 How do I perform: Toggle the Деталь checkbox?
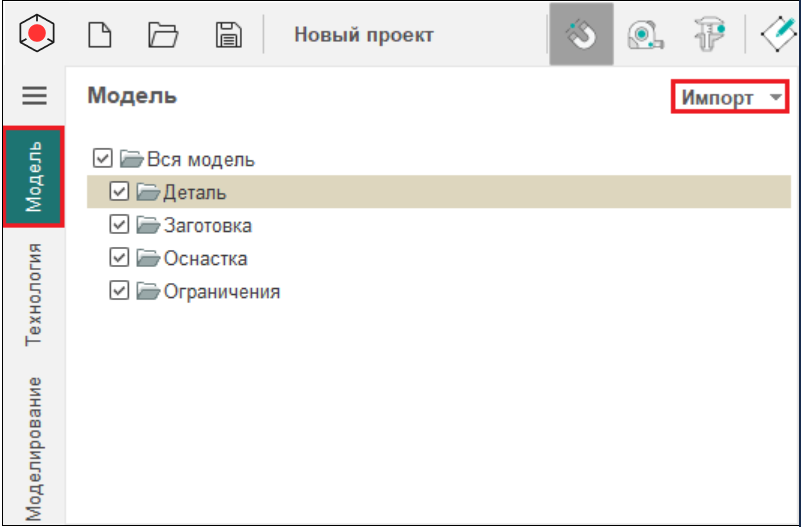click(x=119, y=192)
